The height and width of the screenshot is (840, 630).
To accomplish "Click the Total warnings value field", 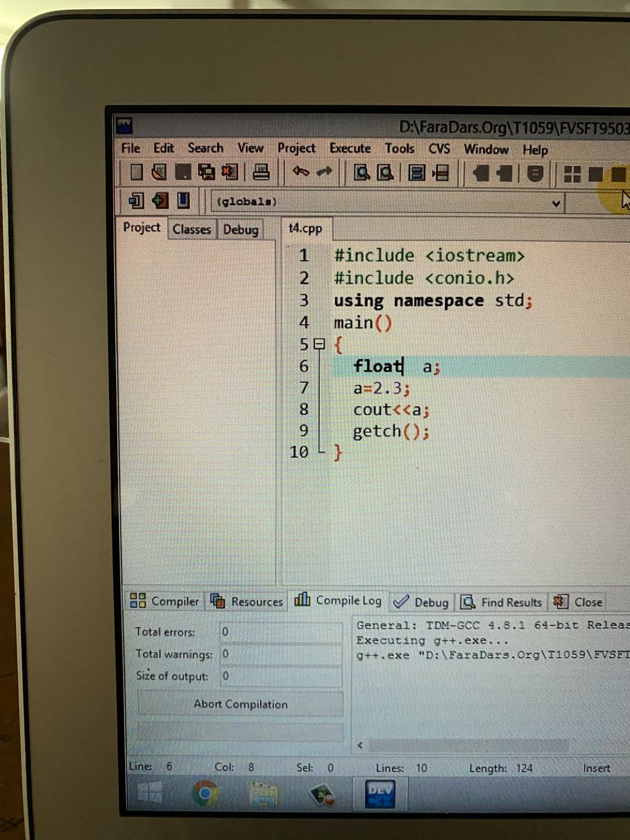I will [281, 654].
